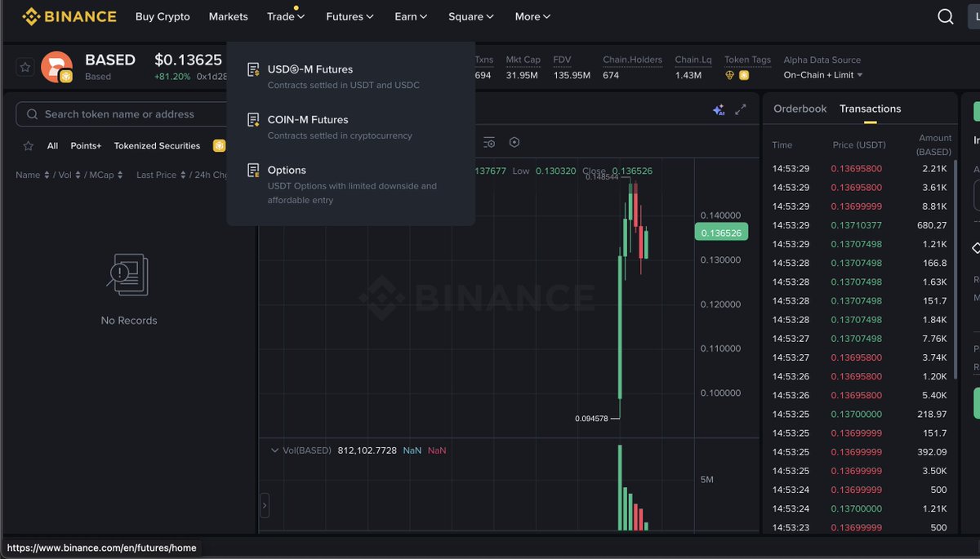Click the Binance logo
Screen dimensions: 980x559
(x=69, y=16)
